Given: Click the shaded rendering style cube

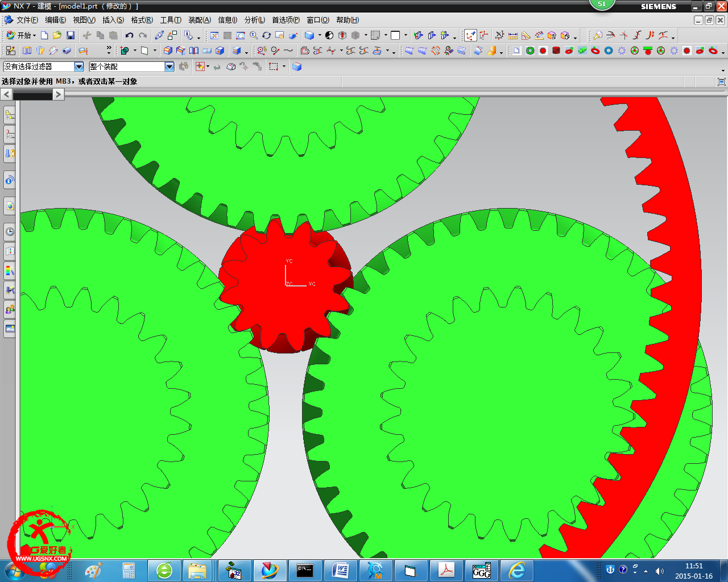Looking at the screenshot, I should click(x=309, y=35).
